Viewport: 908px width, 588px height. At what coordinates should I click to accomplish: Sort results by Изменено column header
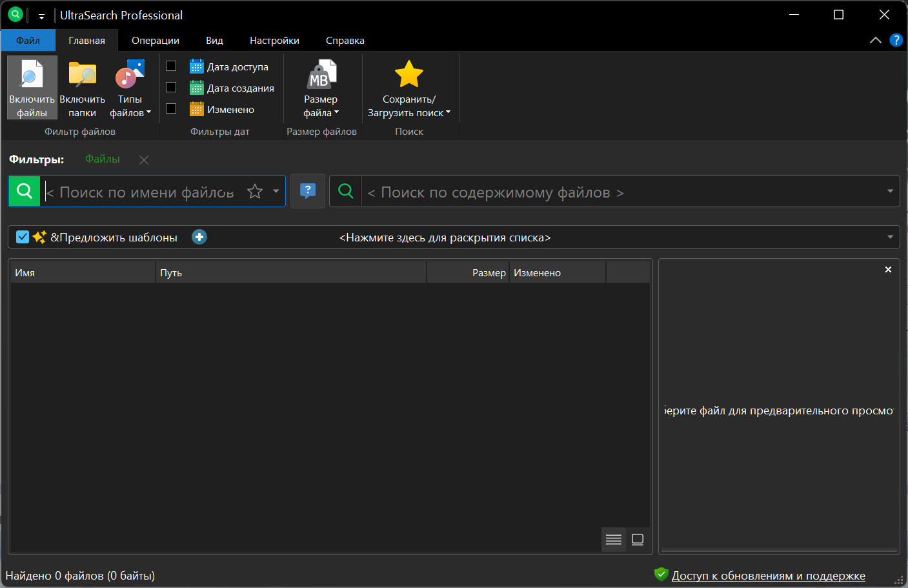click(558, 272)
